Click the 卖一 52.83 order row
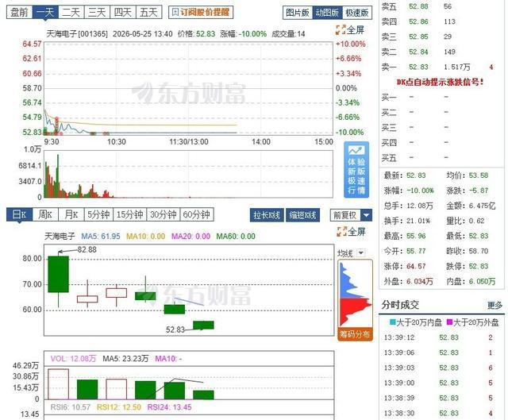508x420 pixels. [x=441, y=67]
